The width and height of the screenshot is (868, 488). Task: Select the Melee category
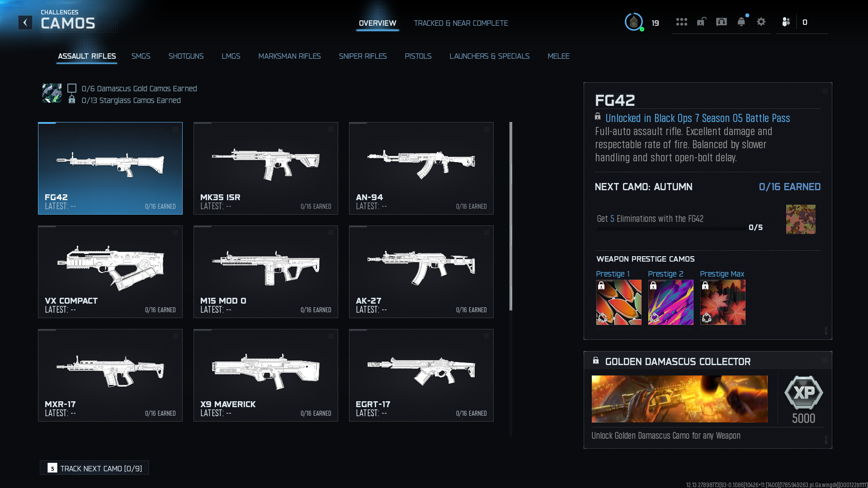point(558,56)
